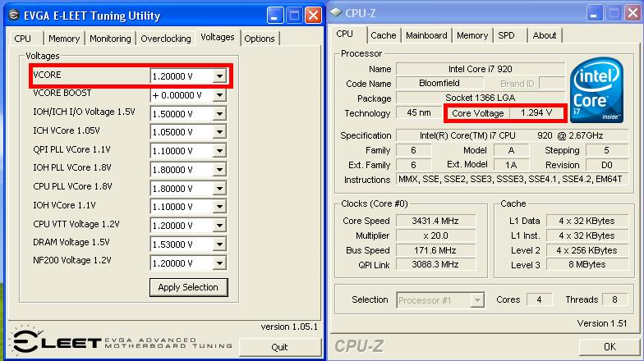Click the Instructions list MMX, SSE field
The width and height of the screenshot is (644, 361).
[512, 179]
